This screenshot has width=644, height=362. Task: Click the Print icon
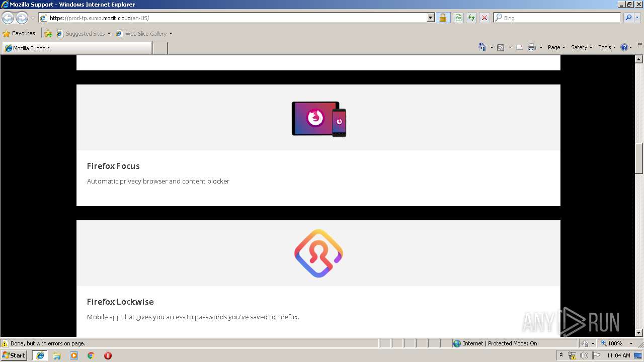click(532, 47)
